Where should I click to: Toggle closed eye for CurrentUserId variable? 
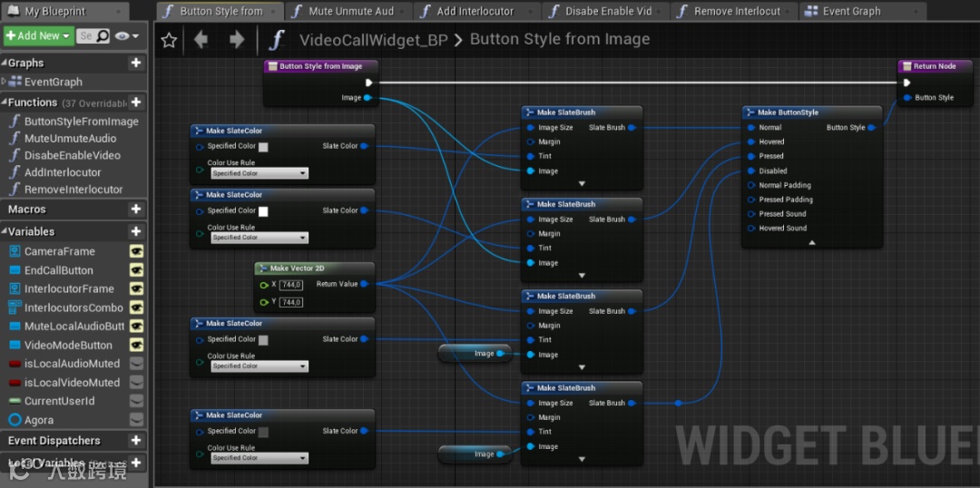(x=136, y=401)
